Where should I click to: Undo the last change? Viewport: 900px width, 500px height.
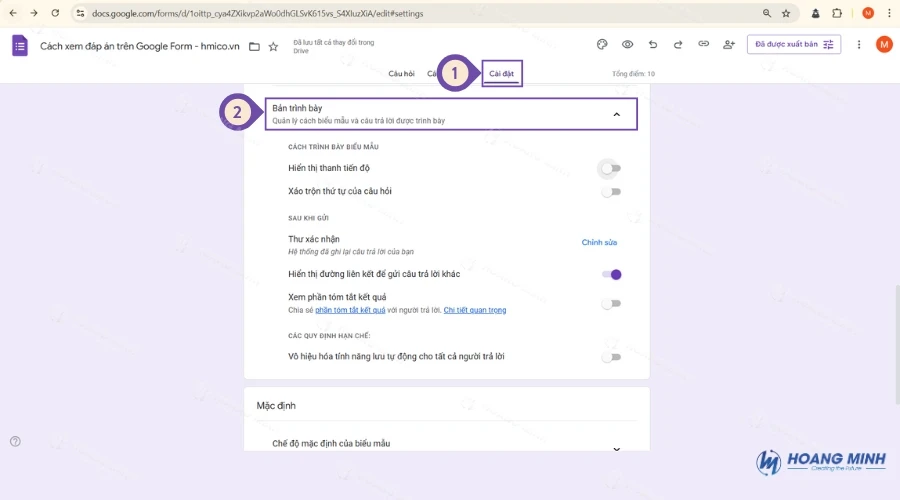tap(653, 44)
